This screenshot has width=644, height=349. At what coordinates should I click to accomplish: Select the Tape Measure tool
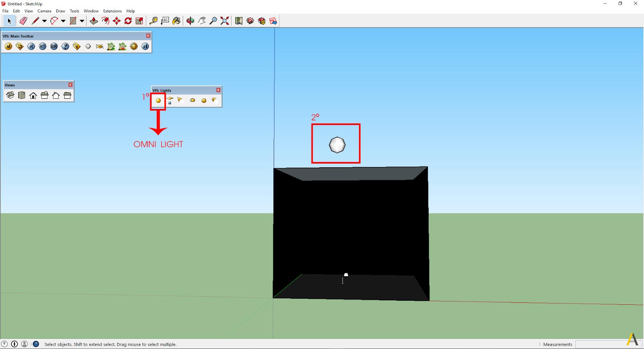tap(153, 21)
